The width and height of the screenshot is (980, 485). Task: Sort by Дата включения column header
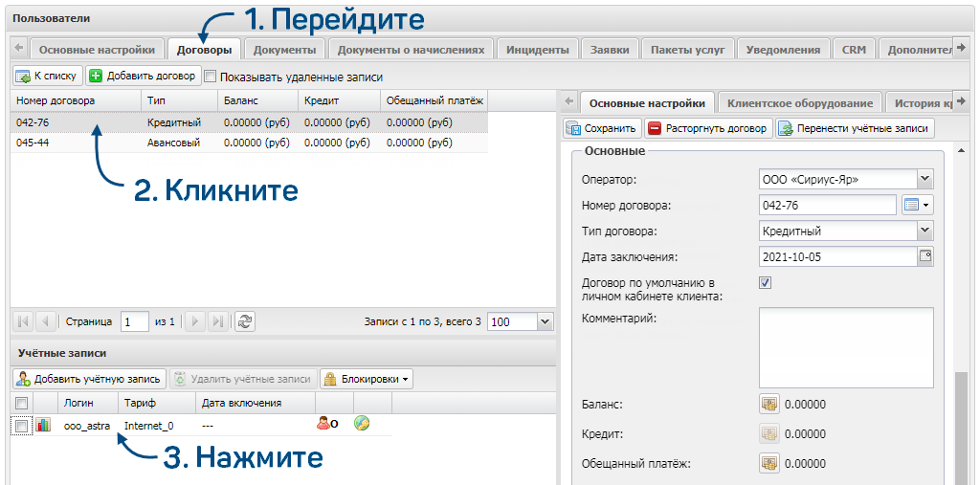(x=255, y=403)
